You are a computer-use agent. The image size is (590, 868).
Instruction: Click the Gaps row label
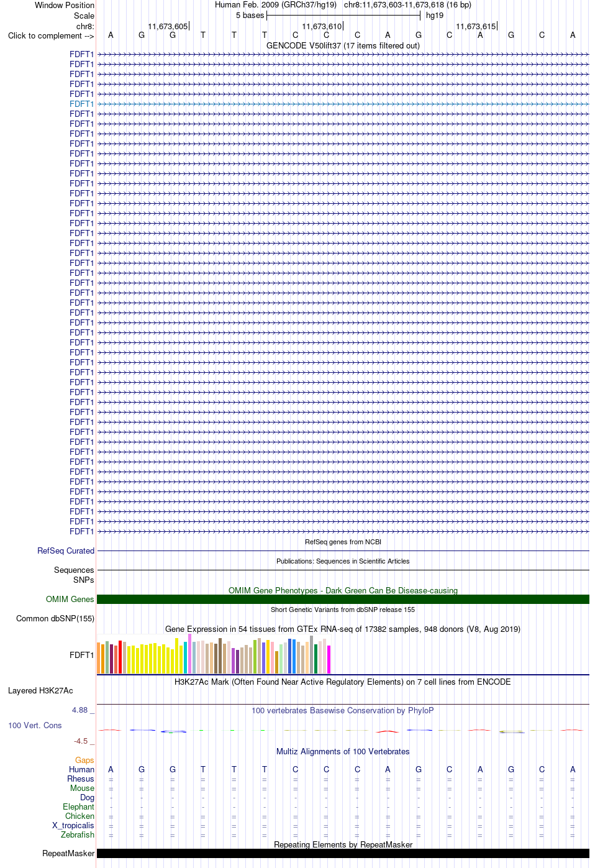coord(84,760)
